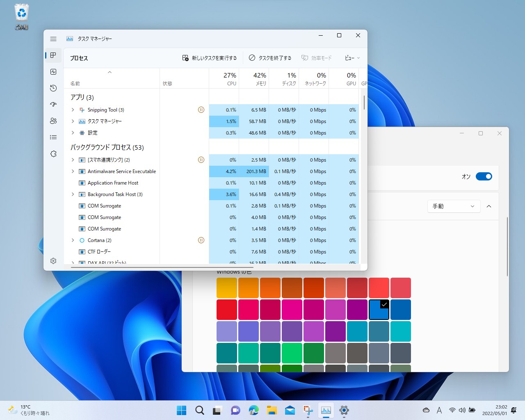
Task: Expand Background Task Host (3) group
Action: point(73,194)
